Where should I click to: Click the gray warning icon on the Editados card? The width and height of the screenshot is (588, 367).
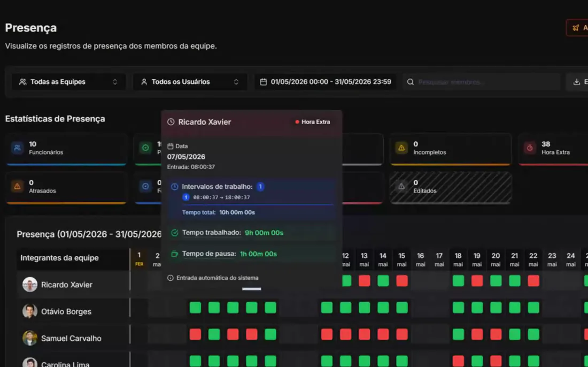pos(401,186)
